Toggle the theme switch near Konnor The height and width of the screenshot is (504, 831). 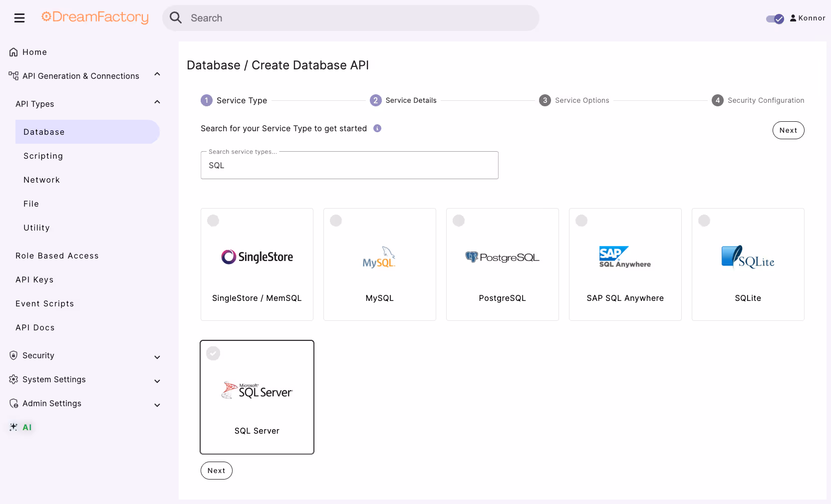point(775,18)
